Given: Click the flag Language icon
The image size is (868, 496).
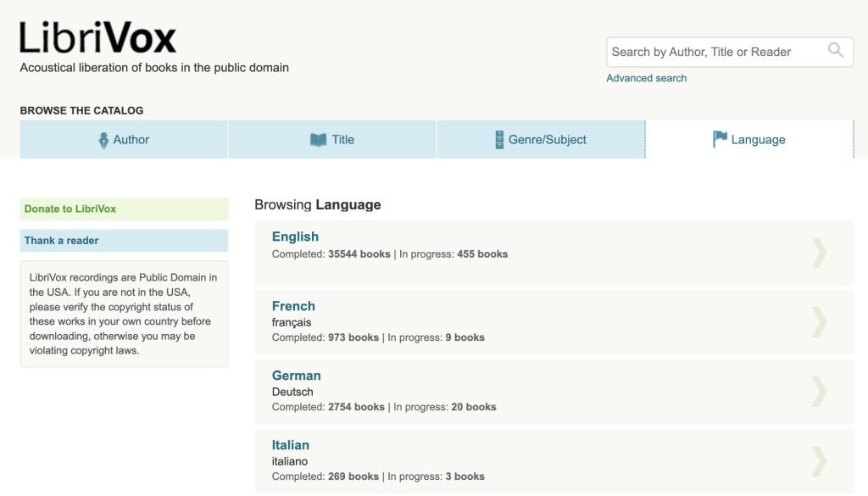Looking at the screenshot, I should coord(720,139).
